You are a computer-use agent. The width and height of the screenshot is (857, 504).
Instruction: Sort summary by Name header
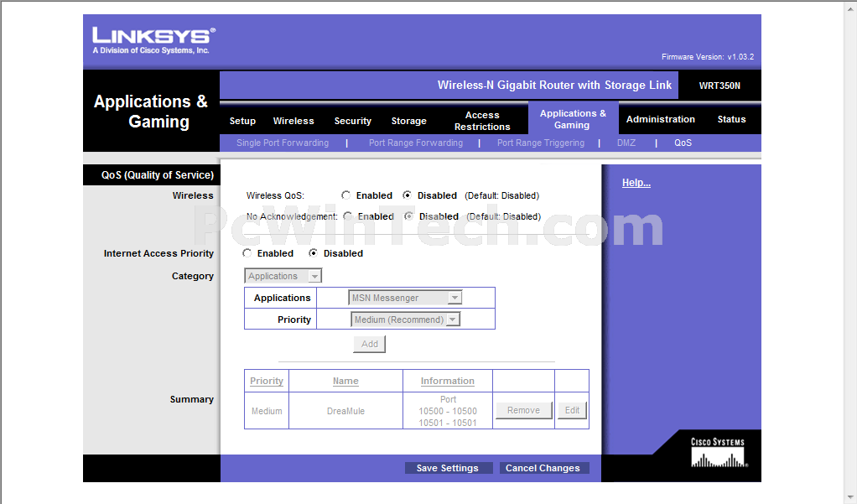pos(346,381)
